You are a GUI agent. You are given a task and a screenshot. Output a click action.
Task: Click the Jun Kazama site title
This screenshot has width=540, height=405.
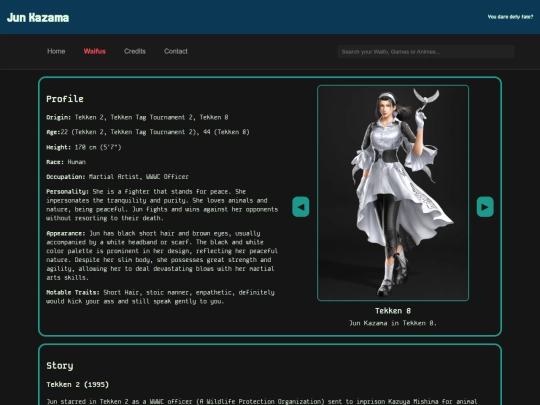[38, 18]
